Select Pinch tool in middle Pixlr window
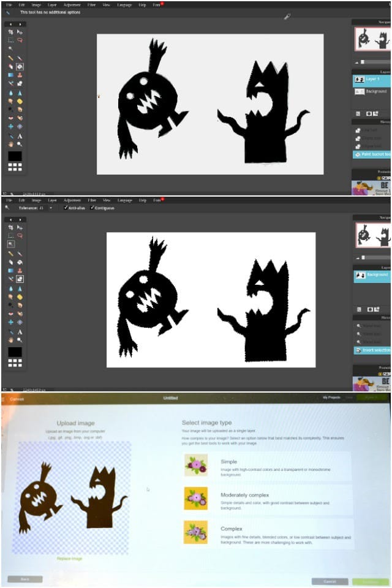The height and width of the screenshot is (588, 392). coord(20,323)
